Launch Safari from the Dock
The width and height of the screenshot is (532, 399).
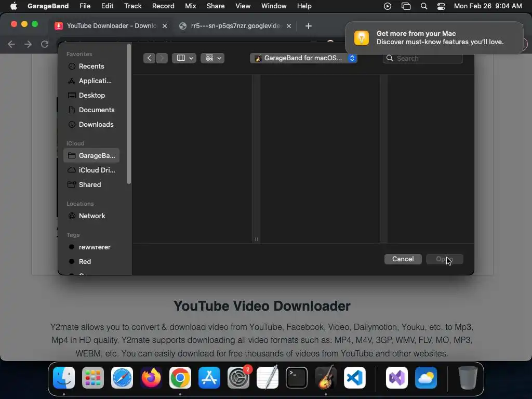[x=122, y=378]
